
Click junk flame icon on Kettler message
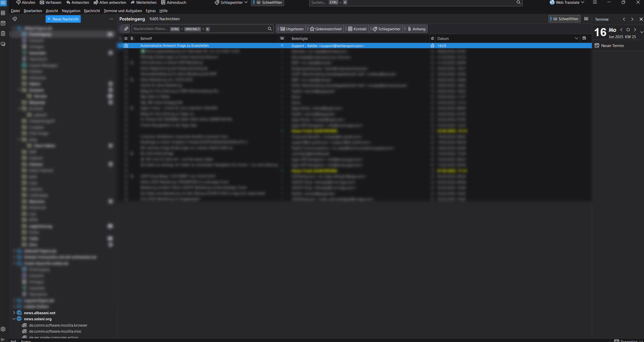pyautogui.click(x=432, y=46)
